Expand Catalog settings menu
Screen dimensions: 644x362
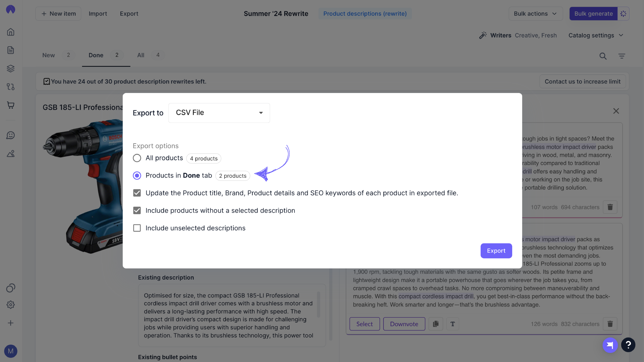[x=596, y=35]
